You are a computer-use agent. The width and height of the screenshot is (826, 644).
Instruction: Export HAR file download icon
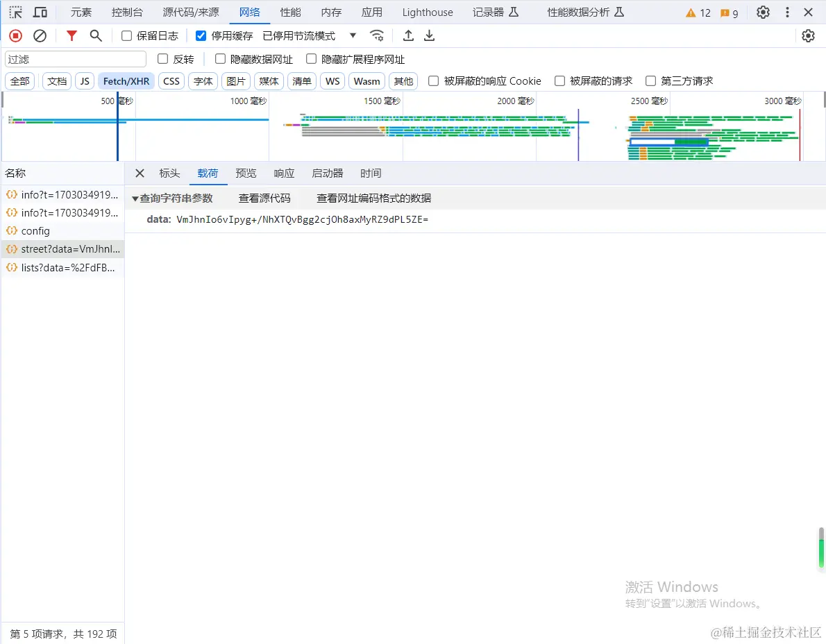[x=430, y=36]
